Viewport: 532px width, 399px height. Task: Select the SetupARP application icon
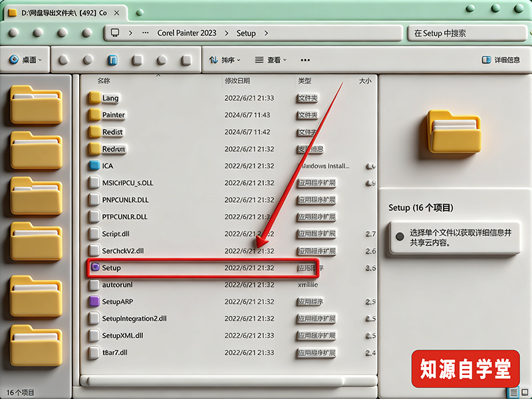click(x=94, y=301)
